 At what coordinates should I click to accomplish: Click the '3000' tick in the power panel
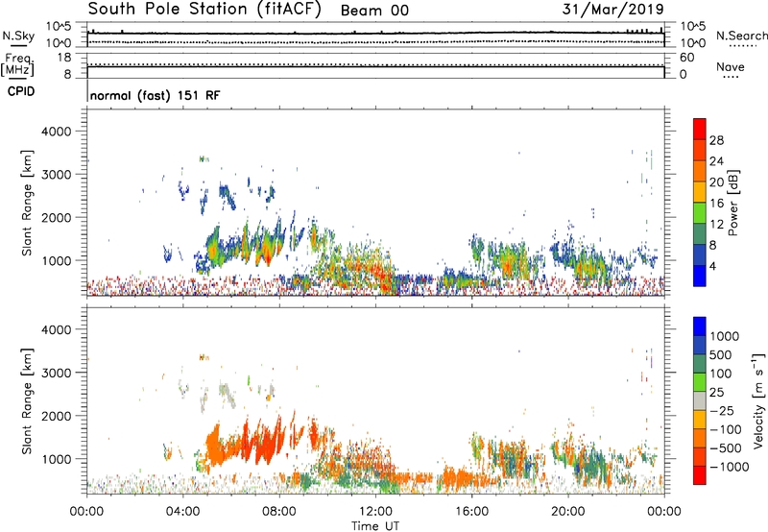tap(57, 175)
